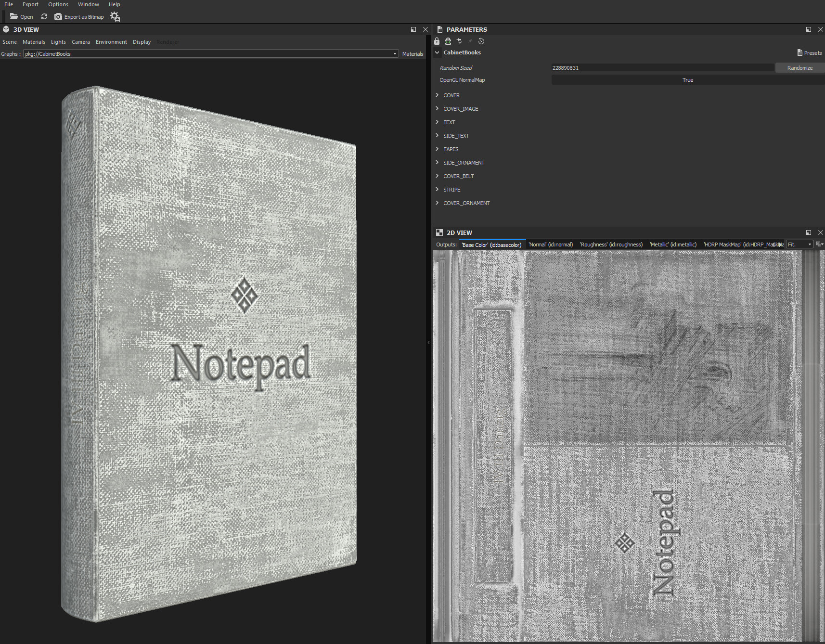Open the pkg://CabinetBooks graphs dropdown
825x644 pixels.
395,53
